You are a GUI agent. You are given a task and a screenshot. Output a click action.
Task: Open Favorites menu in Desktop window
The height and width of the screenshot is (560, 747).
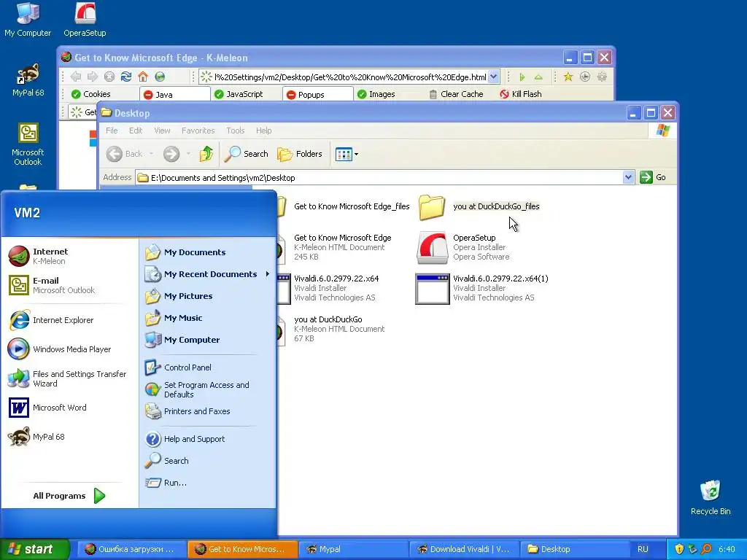(x=198, y=131)
